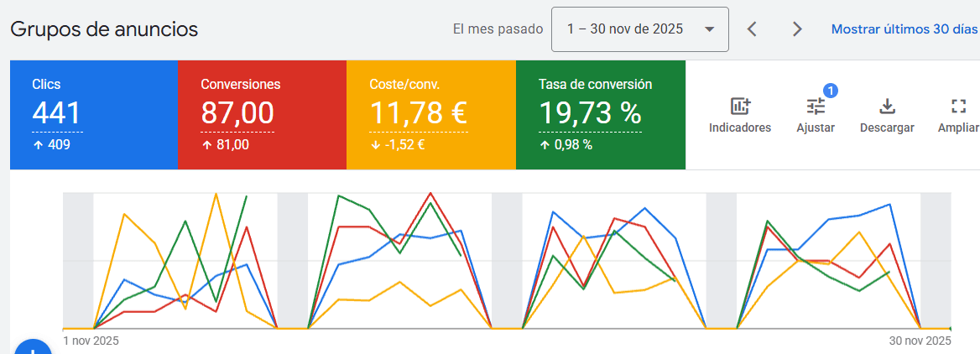
Task: Toggle the red Conversiones metric card
Action: pyautogui.click(x=262, y=115)
